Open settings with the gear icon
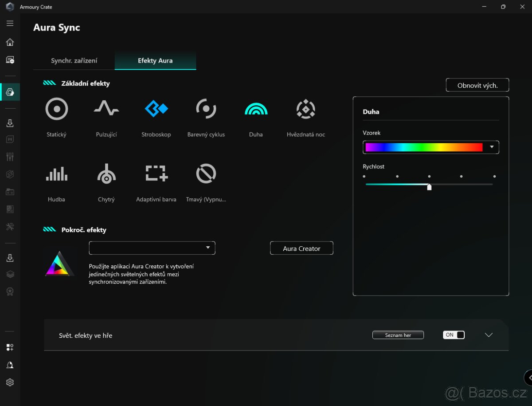This screenshot has width=532, height=406. pos(10,382)
